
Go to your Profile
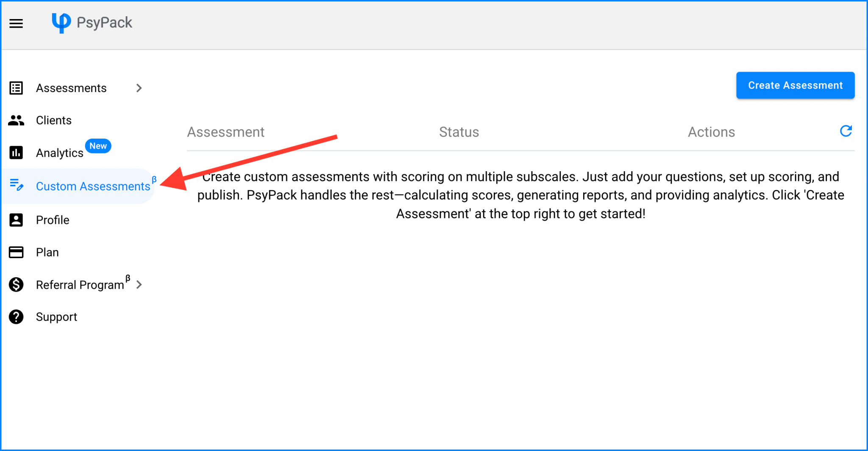(x=52, y=220)
